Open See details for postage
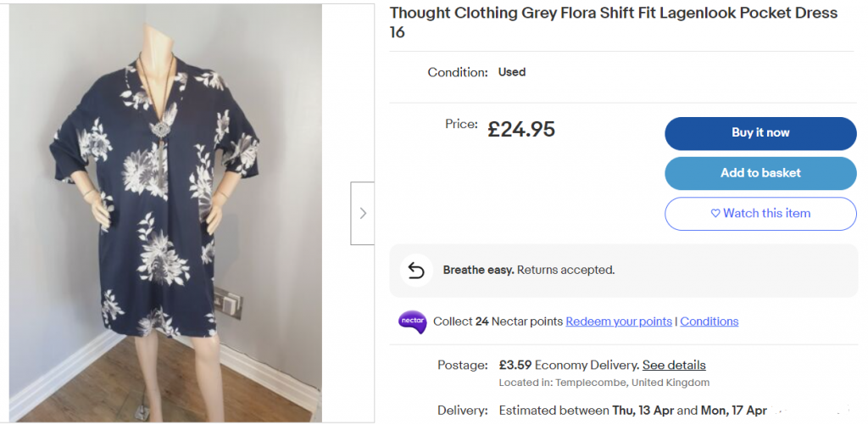The image size is (868, 425). click(674, 365)
